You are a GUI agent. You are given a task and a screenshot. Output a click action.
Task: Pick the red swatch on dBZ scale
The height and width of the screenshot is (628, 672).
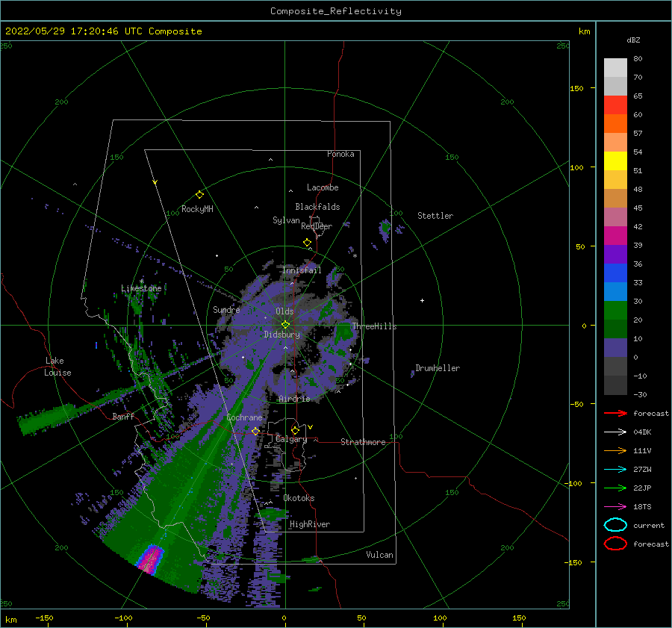615,105
